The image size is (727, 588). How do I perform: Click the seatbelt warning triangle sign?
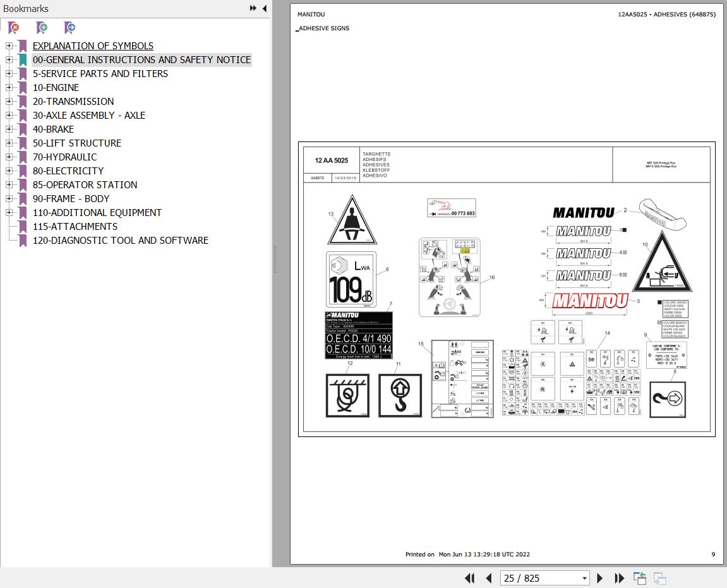coord(352,220)
